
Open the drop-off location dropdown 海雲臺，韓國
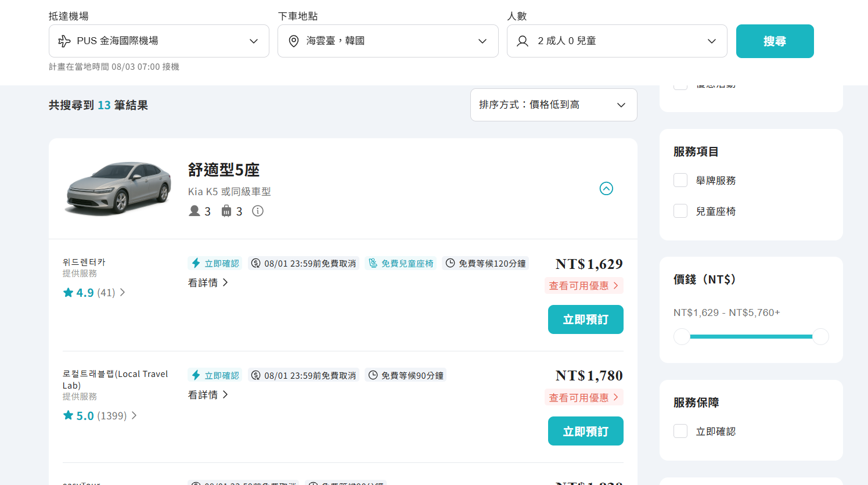pyautogui.click(x=388, y=41)
